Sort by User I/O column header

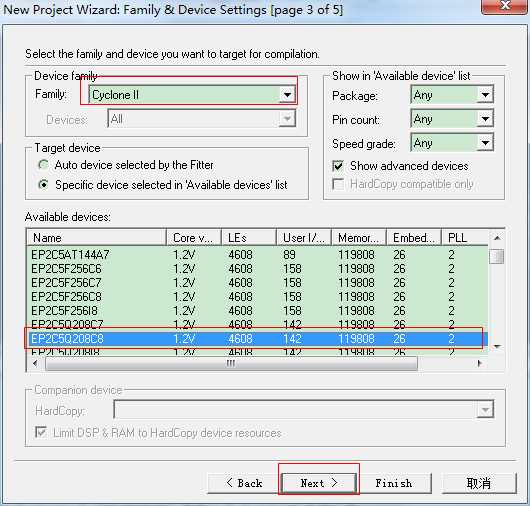coord(304,238)
